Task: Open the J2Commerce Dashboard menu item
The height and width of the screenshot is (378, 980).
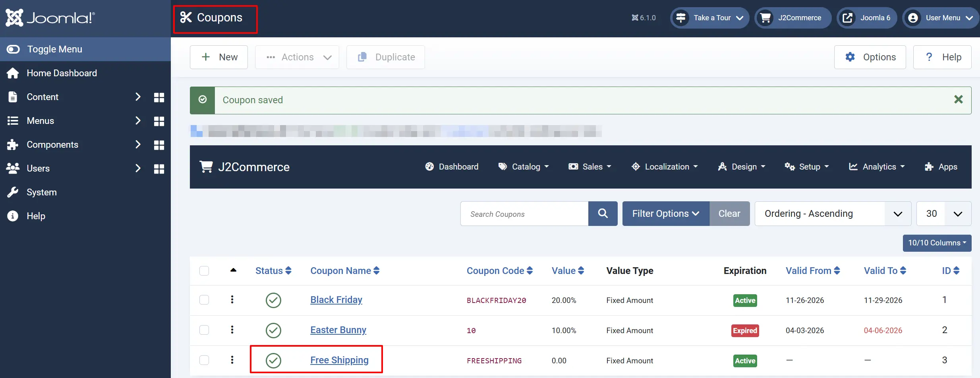Action: click(452, 167)
